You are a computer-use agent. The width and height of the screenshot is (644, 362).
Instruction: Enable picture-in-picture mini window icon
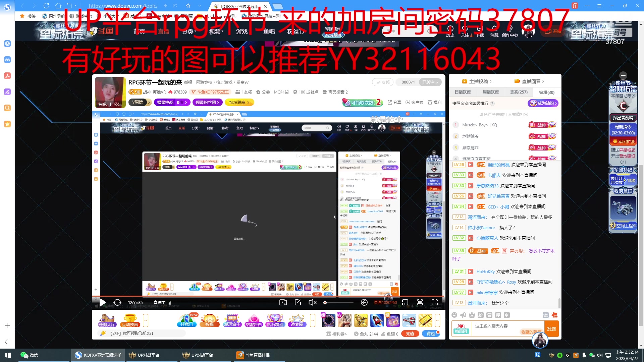405,302
